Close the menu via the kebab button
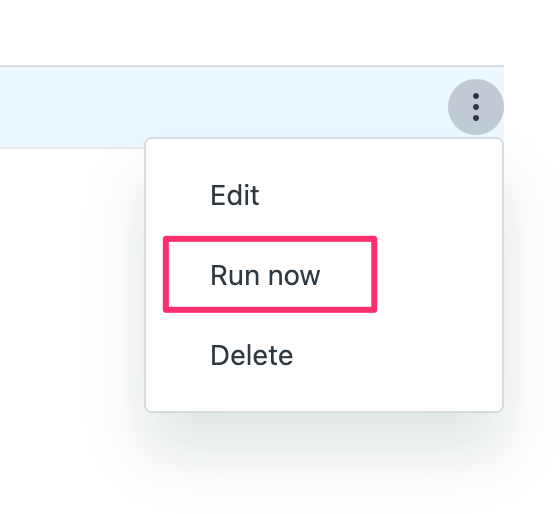560x514 pixels. point(476,107)
